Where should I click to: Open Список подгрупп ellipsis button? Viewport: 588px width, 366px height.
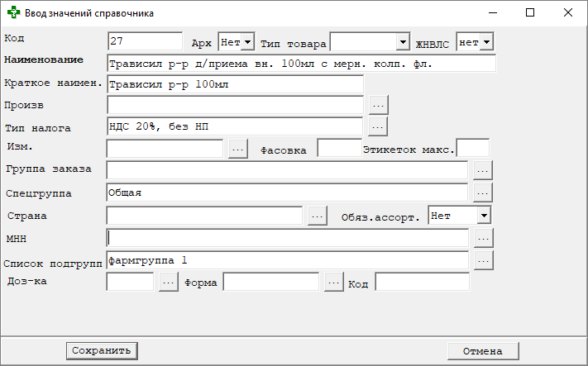pos(483,260)
